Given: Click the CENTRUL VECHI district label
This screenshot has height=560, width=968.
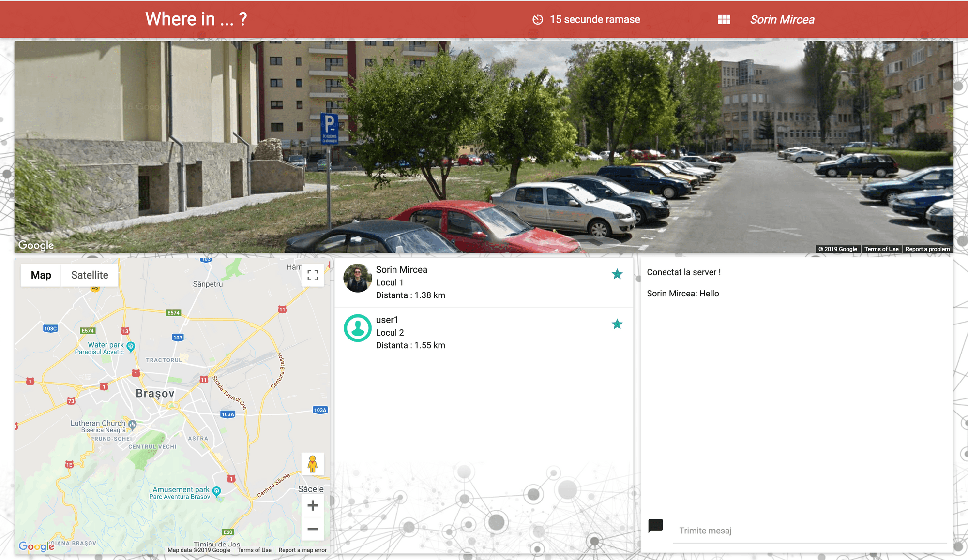Looking at the screenshot, I should pyautogui.click(x=152, y=447).
